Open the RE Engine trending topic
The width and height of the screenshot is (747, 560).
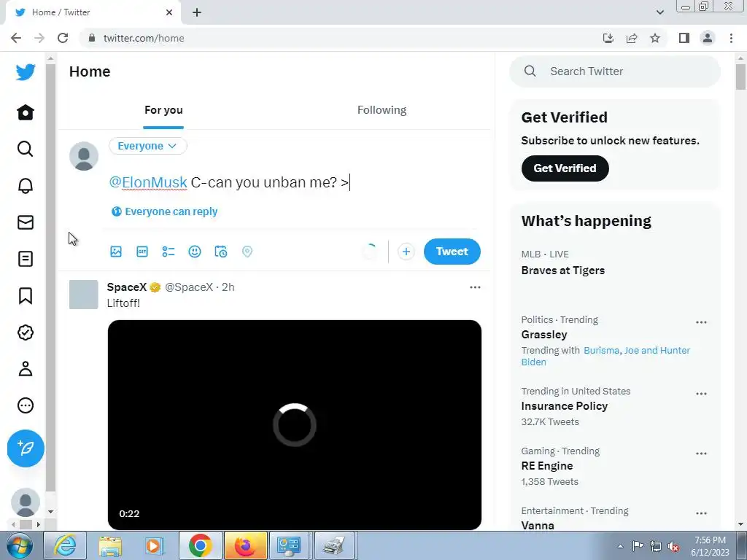[x=547, y=466]
